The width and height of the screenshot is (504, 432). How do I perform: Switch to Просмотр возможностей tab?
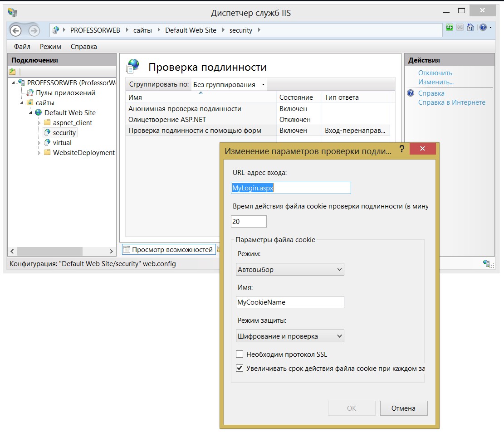tap(168, 250)
